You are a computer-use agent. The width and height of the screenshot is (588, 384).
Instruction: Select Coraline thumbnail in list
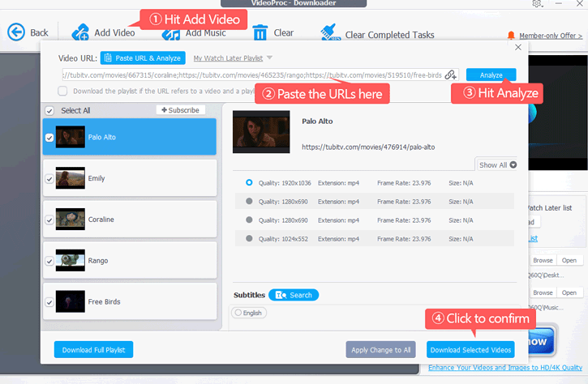pyautogui.click(x=70, y=220)
